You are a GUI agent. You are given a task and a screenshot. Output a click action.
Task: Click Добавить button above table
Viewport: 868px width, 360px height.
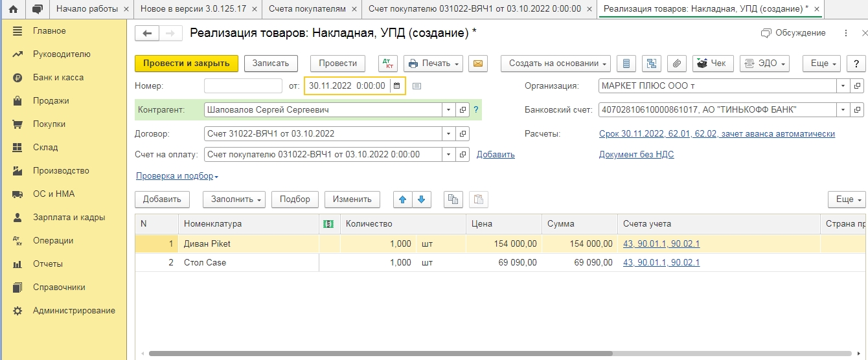(x=162, y=199)
